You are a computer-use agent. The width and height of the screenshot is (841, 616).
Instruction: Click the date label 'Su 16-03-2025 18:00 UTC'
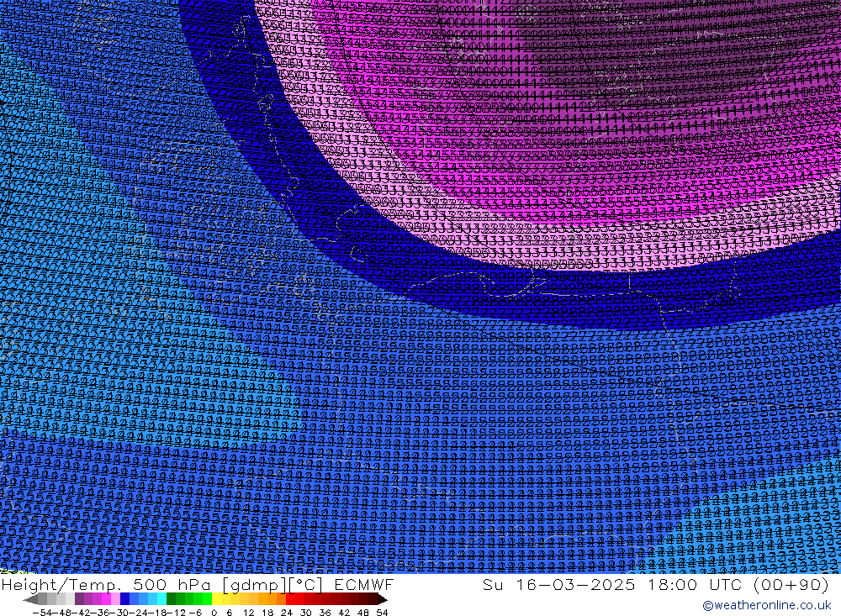coord(613,584)
